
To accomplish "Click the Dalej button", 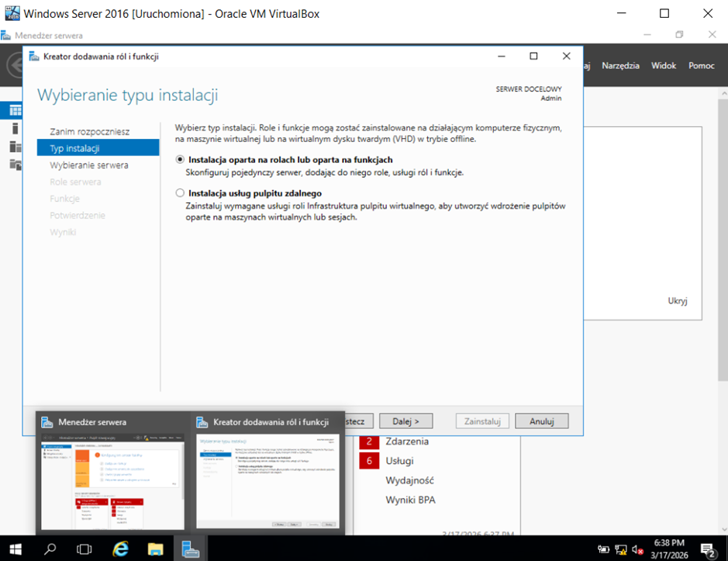I will tap(405, 421).
